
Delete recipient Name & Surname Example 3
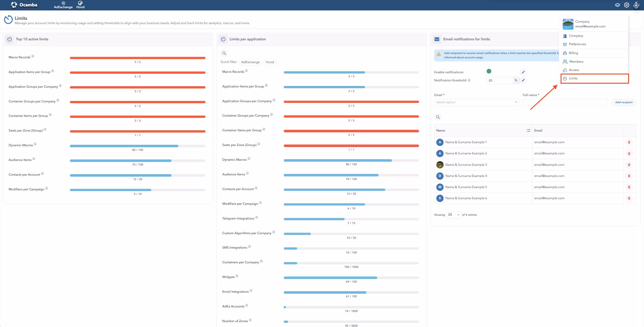pos(629,165)
